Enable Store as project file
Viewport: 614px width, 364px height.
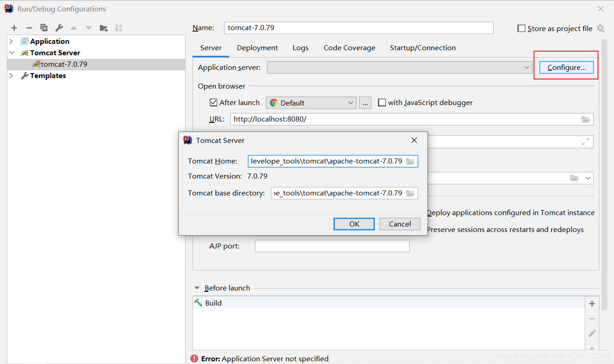tap(521, 28)
